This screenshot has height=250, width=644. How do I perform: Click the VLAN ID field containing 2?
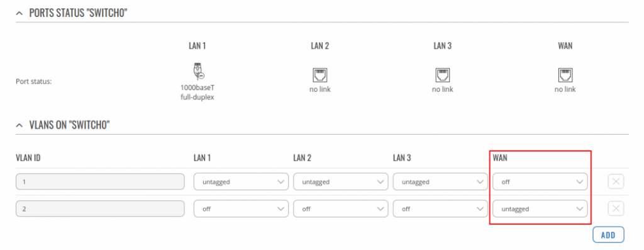point(100,209)
